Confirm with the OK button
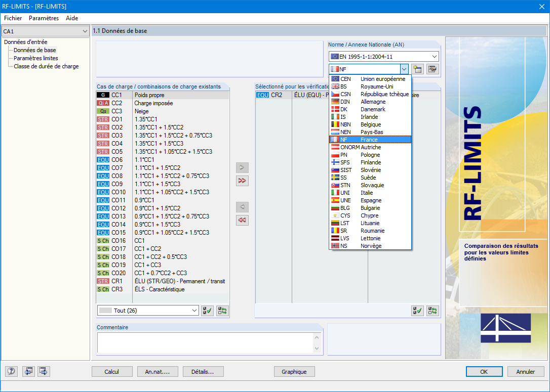Image resolution: width=550 pixels, height=392 pixels. (x=484, y=372)
